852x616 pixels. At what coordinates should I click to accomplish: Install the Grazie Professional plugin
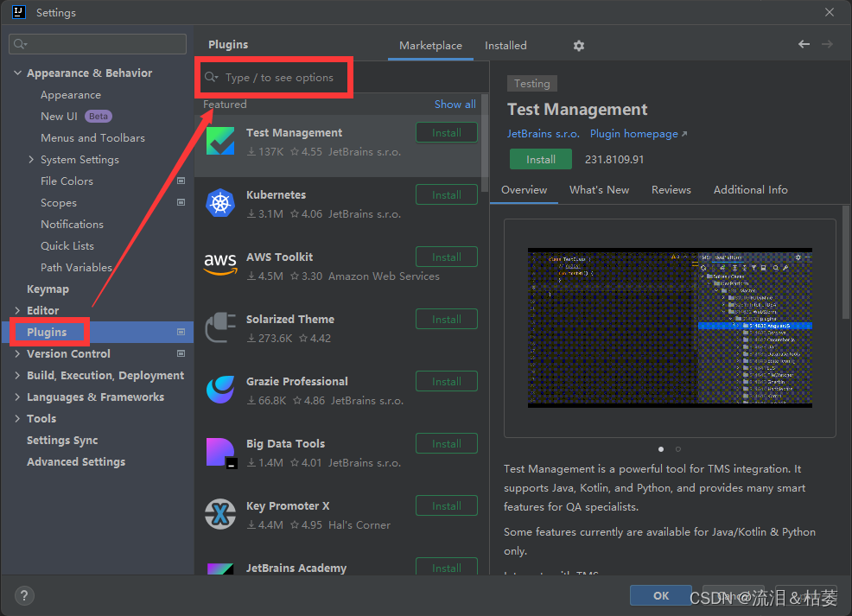[447, 381]
